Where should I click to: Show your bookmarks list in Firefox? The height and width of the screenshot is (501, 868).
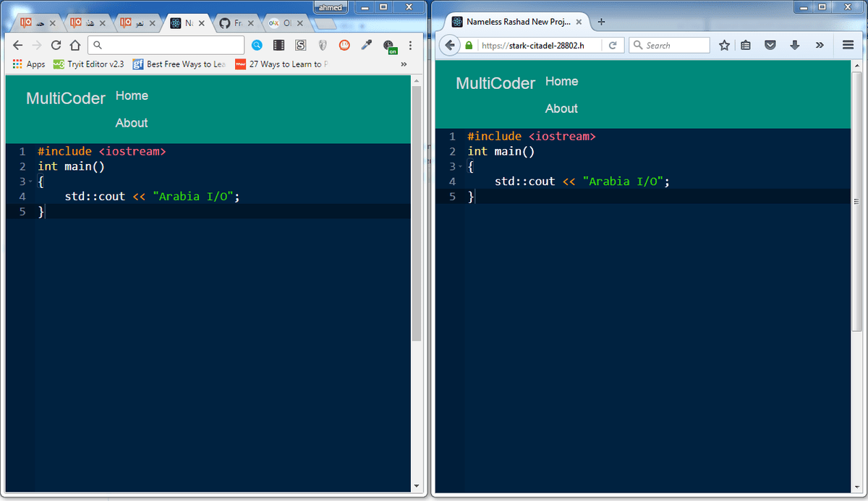[746, 45]
